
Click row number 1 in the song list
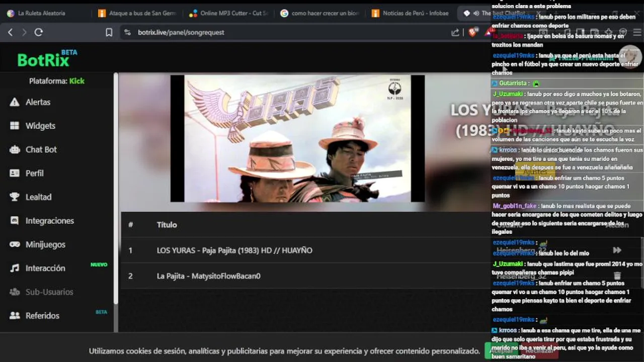pyautogui.click(x=130, y=250)
